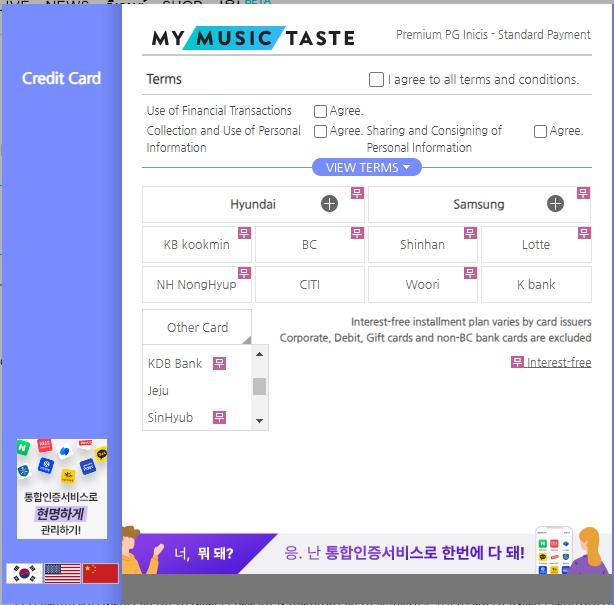Open the Interest-free link

(551, 362)
